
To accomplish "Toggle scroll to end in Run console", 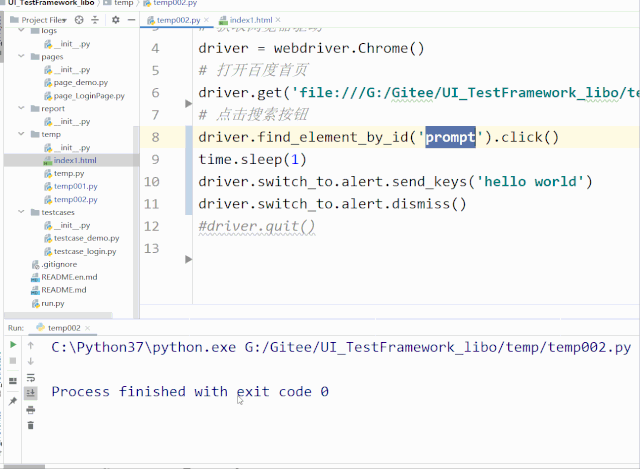I will pos(31,393).
